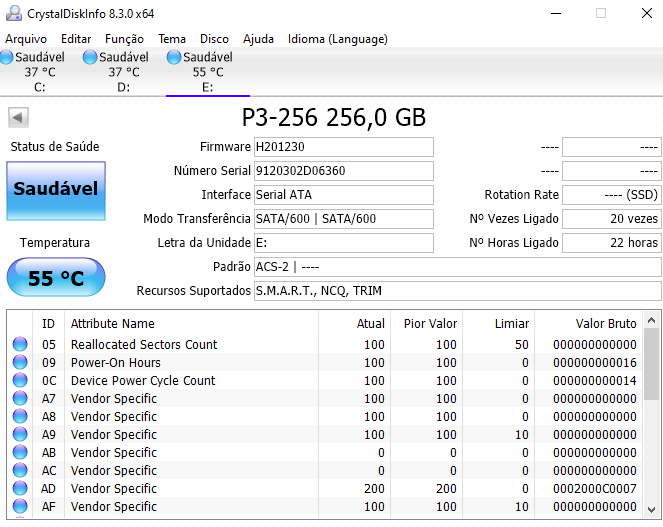Image resolution: width=663 pixels, height=527 pixels.
Task: Click the status orb for attribute A9
Action: pyautogui.click(x=20, y=434)
